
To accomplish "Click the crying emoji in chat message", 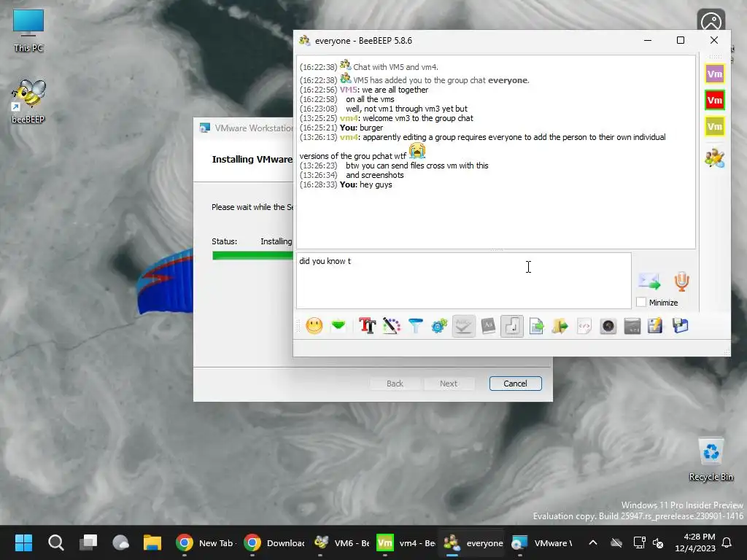I will click(417, 151).
